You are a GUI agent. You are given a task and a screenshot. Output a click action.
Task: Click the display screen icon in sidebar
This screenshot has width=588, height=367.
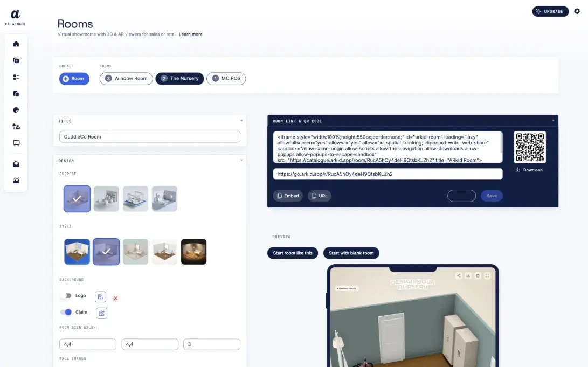click(16, 143)
